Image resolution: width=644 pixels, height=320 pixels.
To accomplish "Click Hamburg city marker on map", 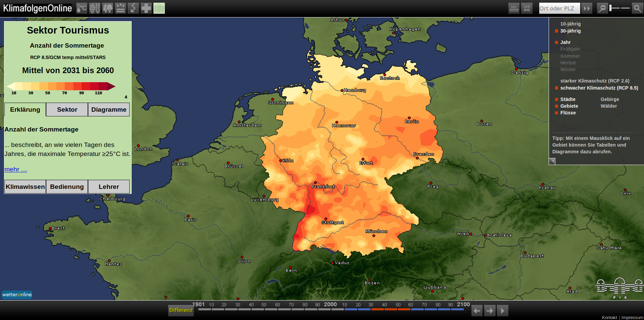I will click(342, 91).
